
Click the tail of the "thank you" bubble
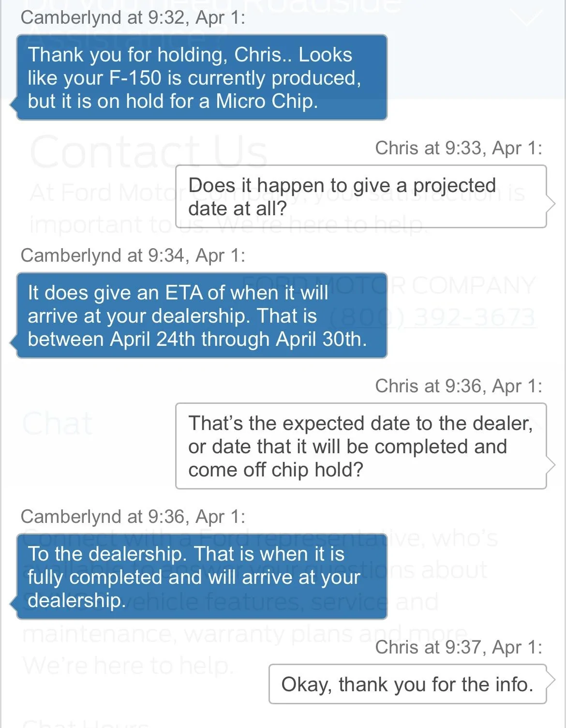click(551, 680)
